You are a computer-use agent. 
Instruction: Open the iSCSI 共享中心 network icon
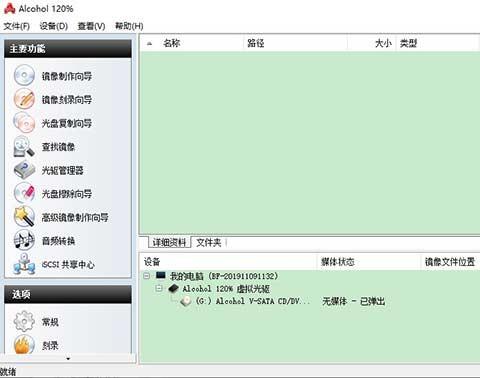coord(24,264)
